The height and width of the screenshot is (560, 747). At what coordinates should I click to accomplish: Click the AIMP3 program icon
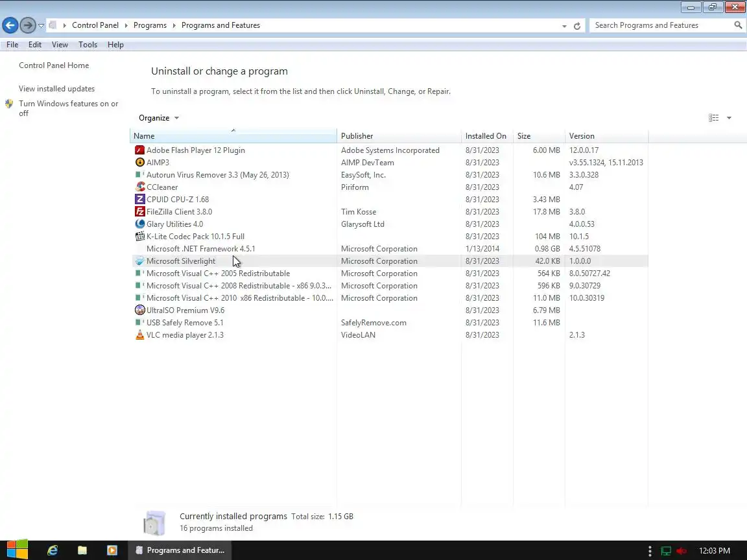click(139, 163)
